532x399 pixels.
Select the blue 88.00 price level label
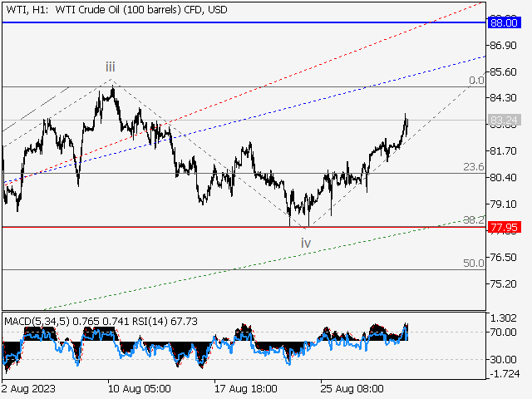pyautogui.click(x=504, y=22)
